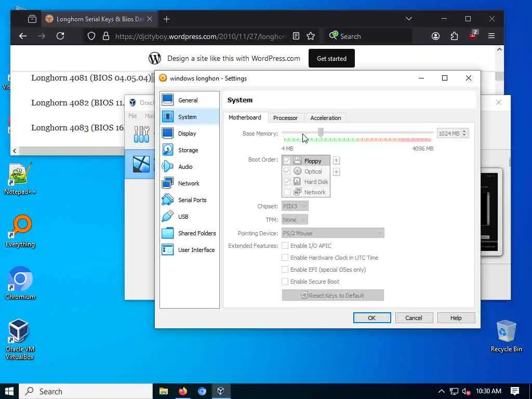Click the muted volume tray icon
Image resolution: width=532 pixels, height=399 pixels.
pos(466,391)
